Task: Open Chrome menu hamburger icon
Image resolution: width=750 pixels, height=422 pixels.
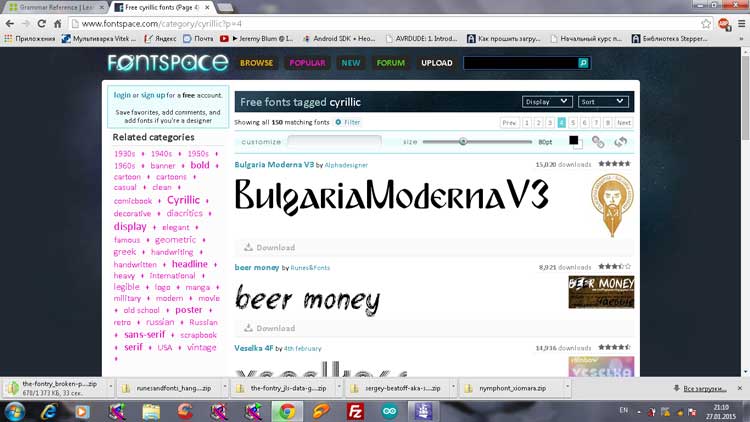Action: [x=741, y=23]
